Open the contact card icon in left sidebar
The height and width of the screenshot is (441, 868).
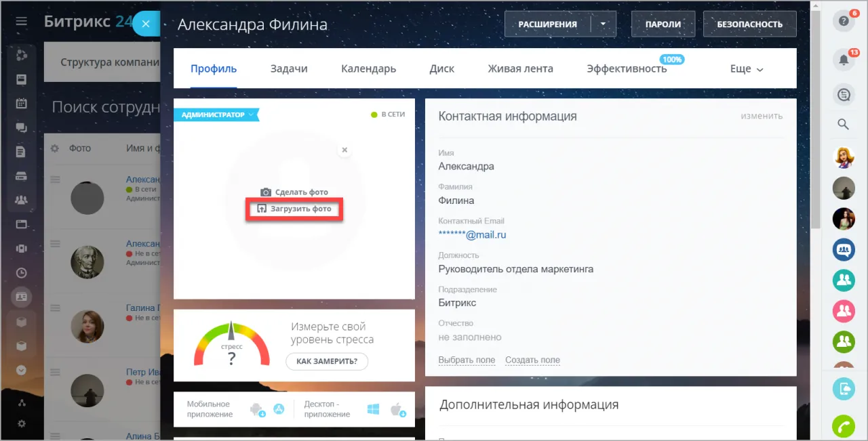[x=21, y=297]
